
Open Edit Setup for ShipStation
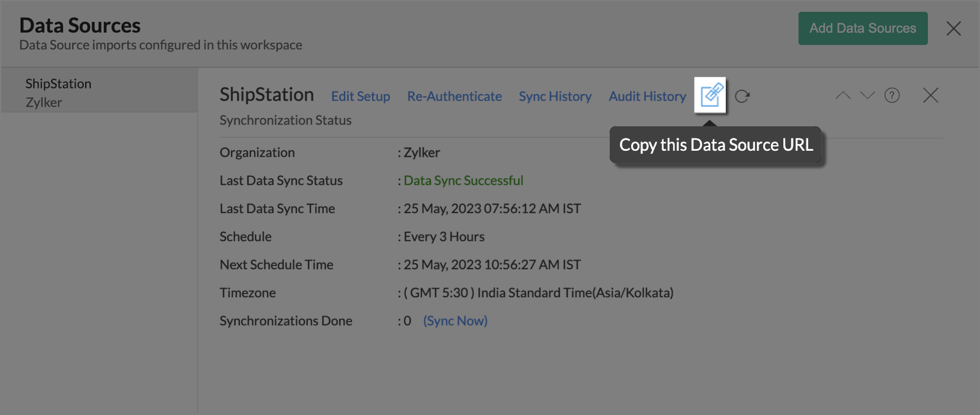(x=360, y=96)
